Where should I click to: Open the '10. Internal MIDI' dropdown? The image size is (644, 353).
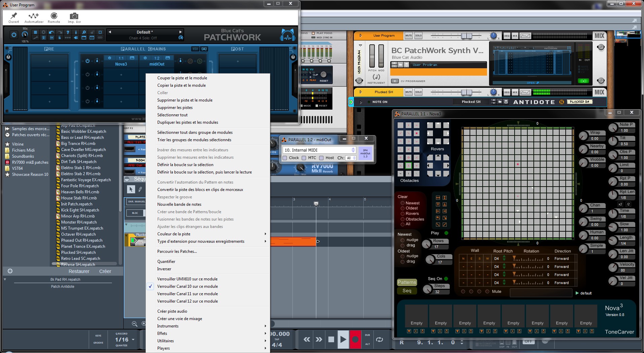pyautogui.click(x=319, y=150)
